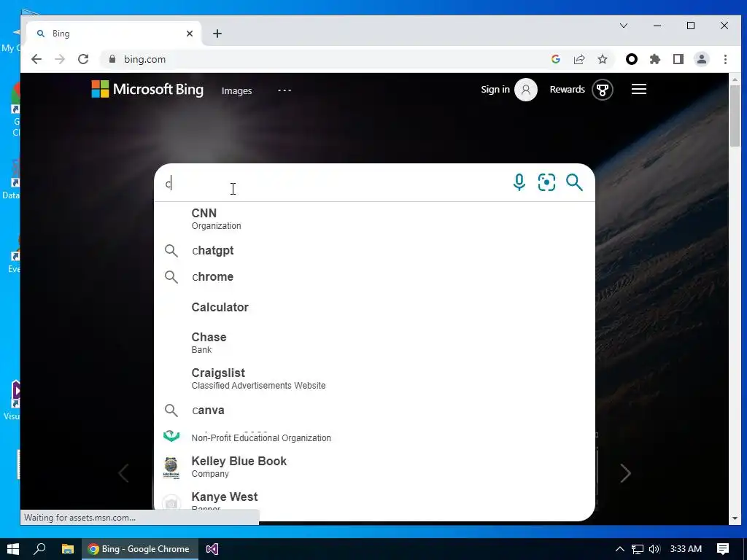The width and height of the screenshot is (747, 560).
Task: Open a new tab with plus button
Action: (x=217, y=34)
